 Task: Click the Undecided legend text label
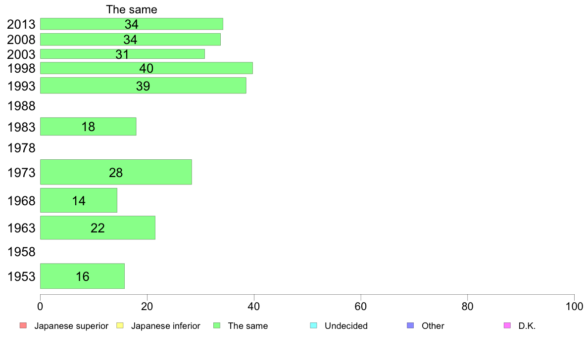pos(346,326)
